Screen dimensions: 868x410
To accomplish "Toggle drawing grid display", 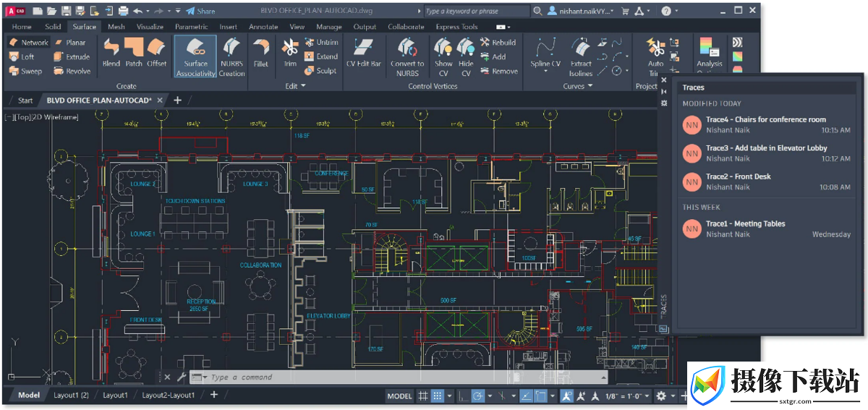I will (423, 396).
